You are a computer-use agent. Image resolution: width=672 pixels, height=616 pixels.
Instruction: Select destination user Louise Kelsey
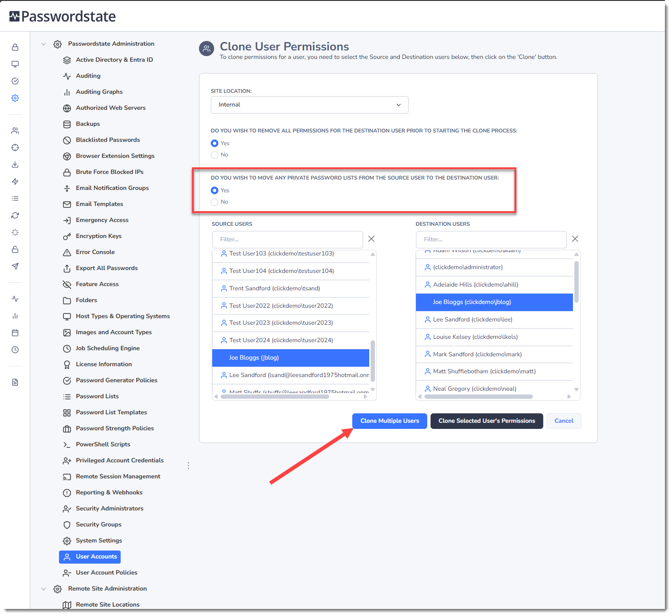click(x=494, y=337)
